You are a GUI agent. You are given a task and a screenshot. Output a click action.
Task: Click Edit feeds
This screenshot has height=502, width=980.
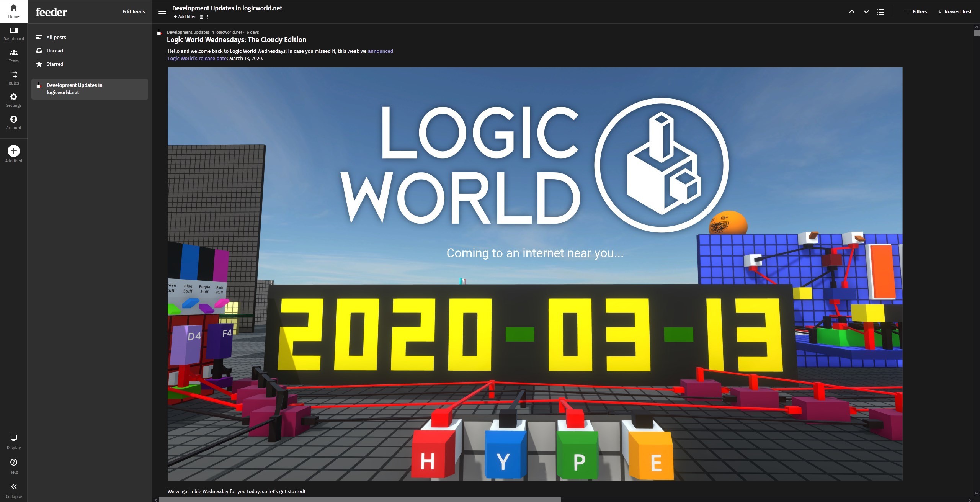134,11
